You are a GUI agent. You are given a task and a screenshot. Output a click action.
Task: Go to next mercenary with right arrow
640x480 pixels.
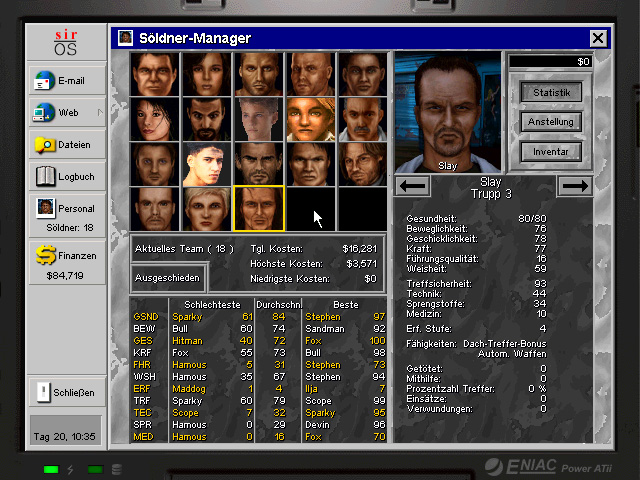[574, 185]
